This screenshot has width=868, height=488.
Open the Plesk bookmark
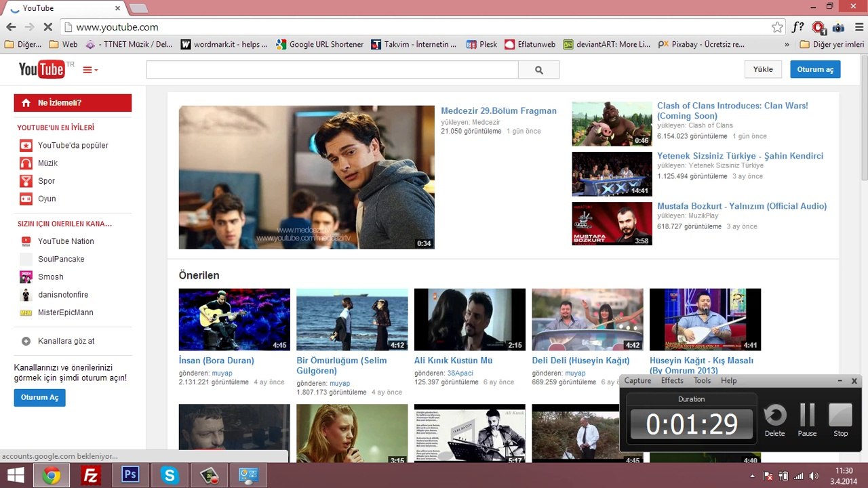coord(481,45)
